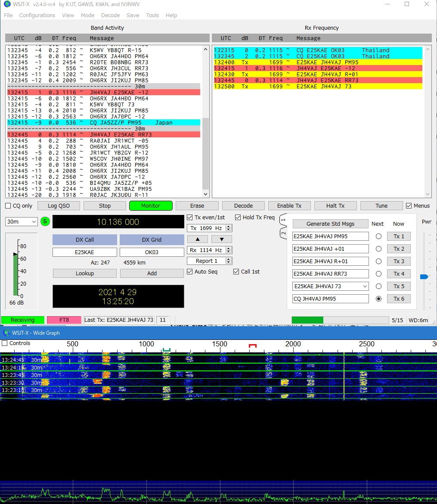Toggle the Hold Tx Freq checkbox
The image size is (437, 504).
click(238, 218)
